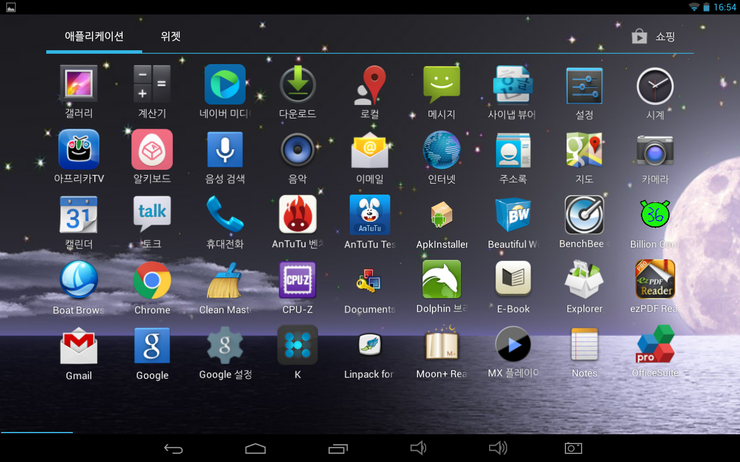
Task: Open the CPU-Z app
Action: [x=297, y=280]
